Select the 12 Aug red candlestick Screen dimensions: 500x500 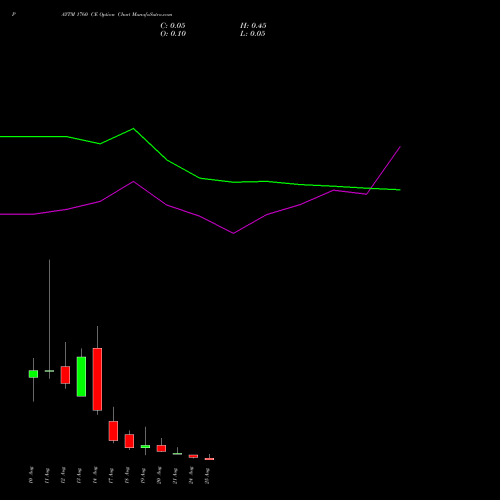(x=65, y=375)
